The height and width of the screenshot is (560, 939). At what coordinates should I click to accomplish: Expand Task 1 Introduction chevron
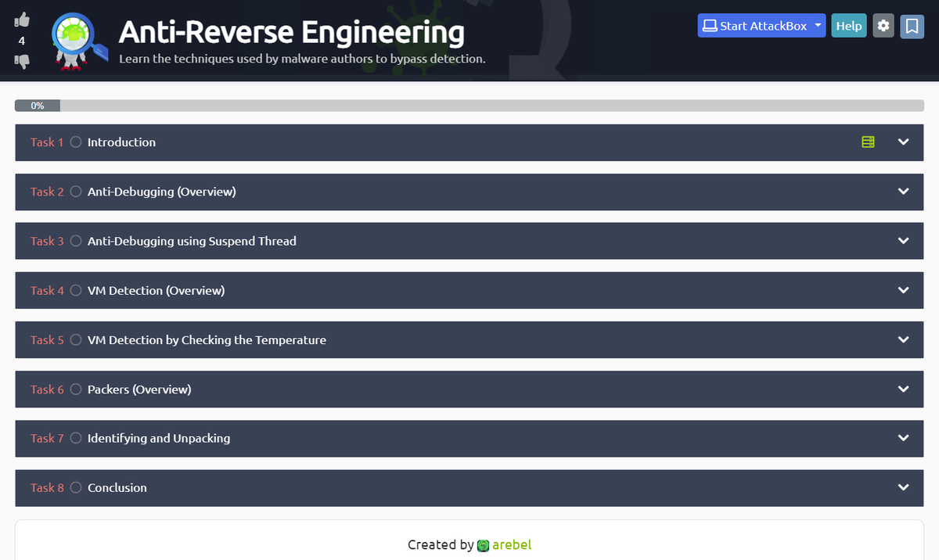904,142
